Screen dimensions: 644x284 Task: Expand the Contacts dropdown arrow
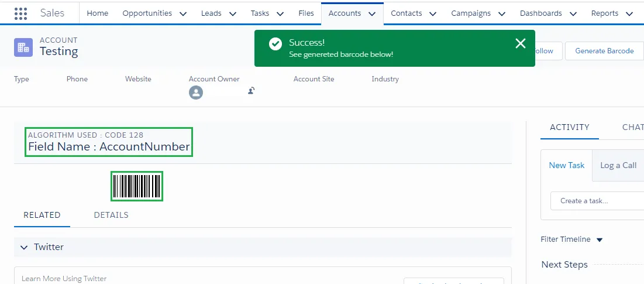point(432,14)
